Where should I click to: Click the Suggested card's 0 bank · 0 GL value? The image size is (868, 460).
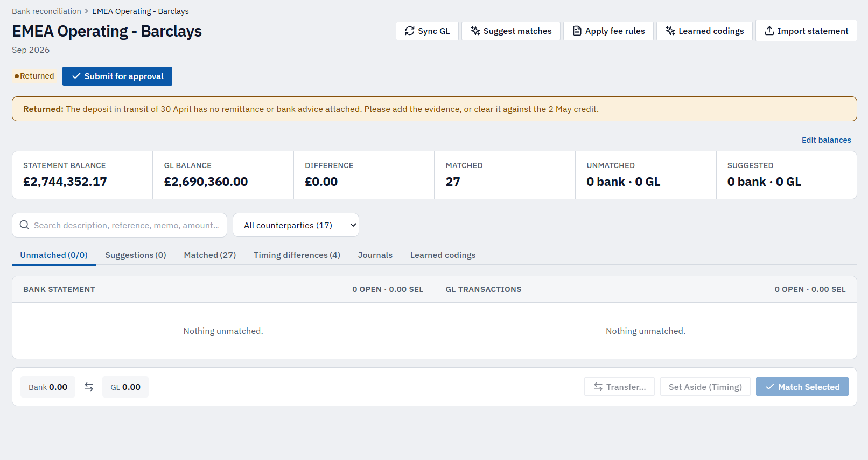pyautogui.click(x=764, y=182)
